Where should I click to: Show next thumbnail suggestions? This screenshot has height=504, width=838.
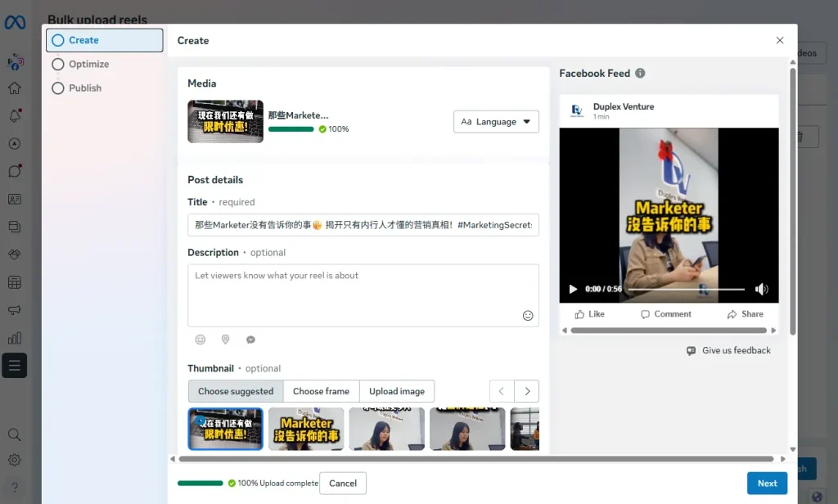(527, 391)
